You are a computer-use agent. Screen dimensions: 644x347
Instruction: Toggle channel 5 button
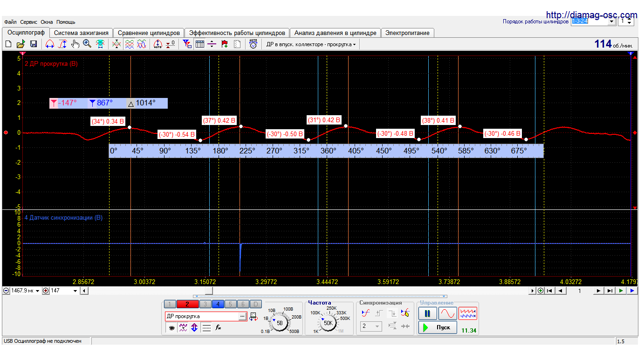click(230, 305)
